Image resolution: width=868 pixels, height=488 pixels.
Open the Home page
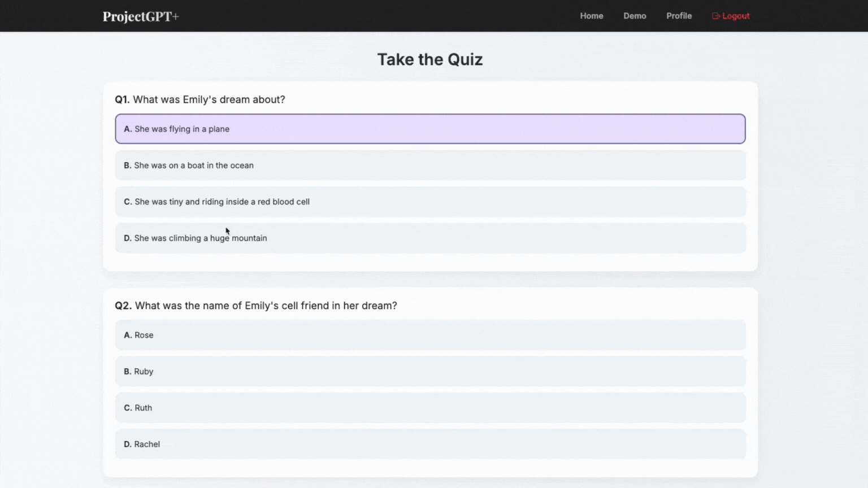coord(591,16)
